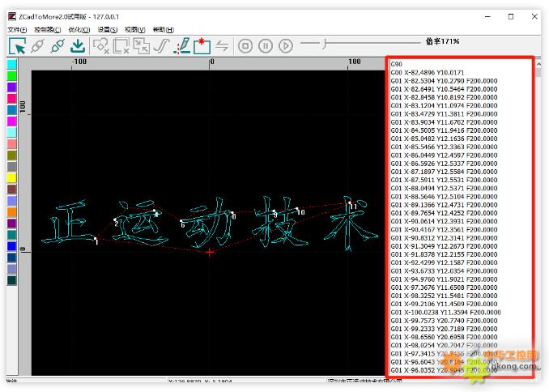549x392 pixels.
Task: Click the red star frame icon
Action: (202, 46)
